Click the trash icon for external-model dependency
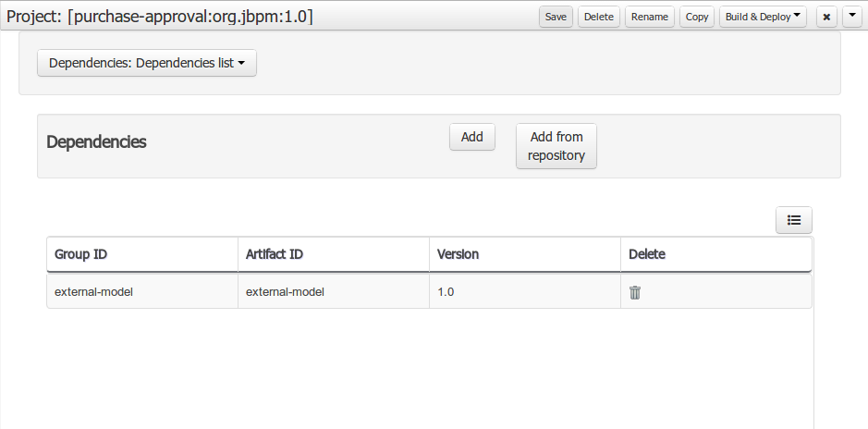 click(x=635, y=292)
